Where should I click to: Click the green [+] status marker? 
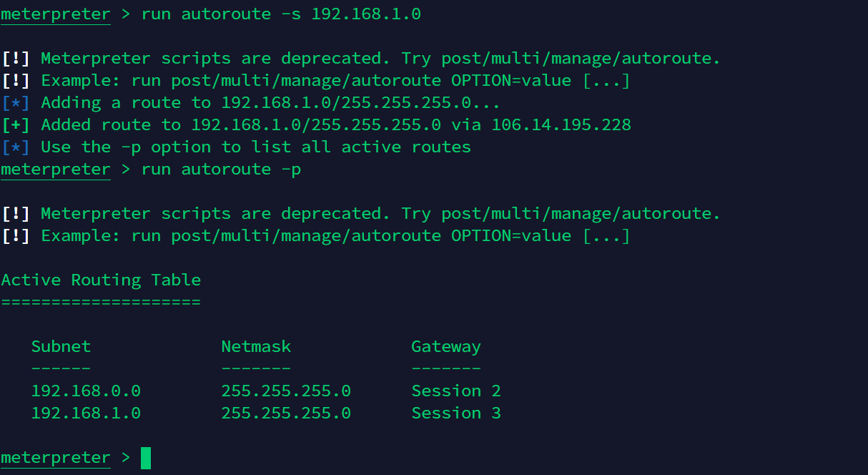16,125
